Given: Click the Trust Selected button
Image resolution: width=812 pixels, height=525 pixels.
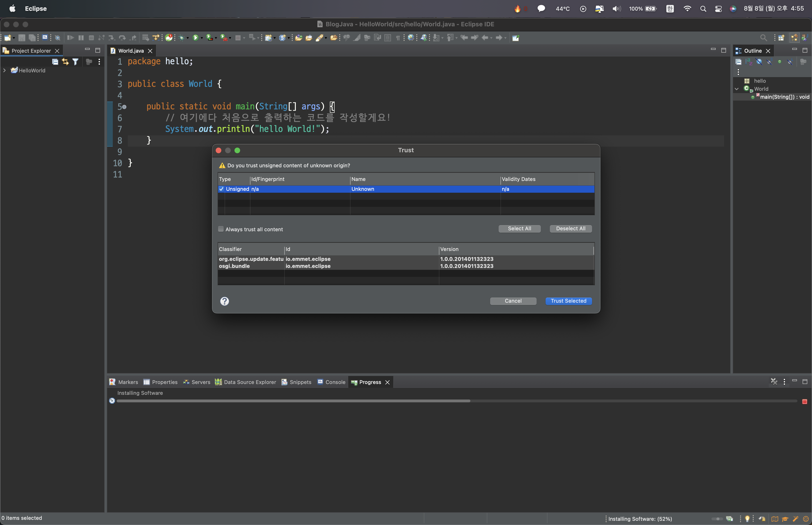Looking at the screenshot, I should pos(568,301).
